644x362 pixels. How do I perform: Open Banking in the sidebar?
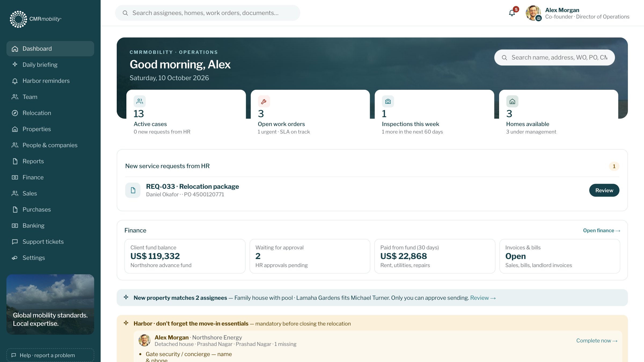pyautogui.click(x=50, y=226)
